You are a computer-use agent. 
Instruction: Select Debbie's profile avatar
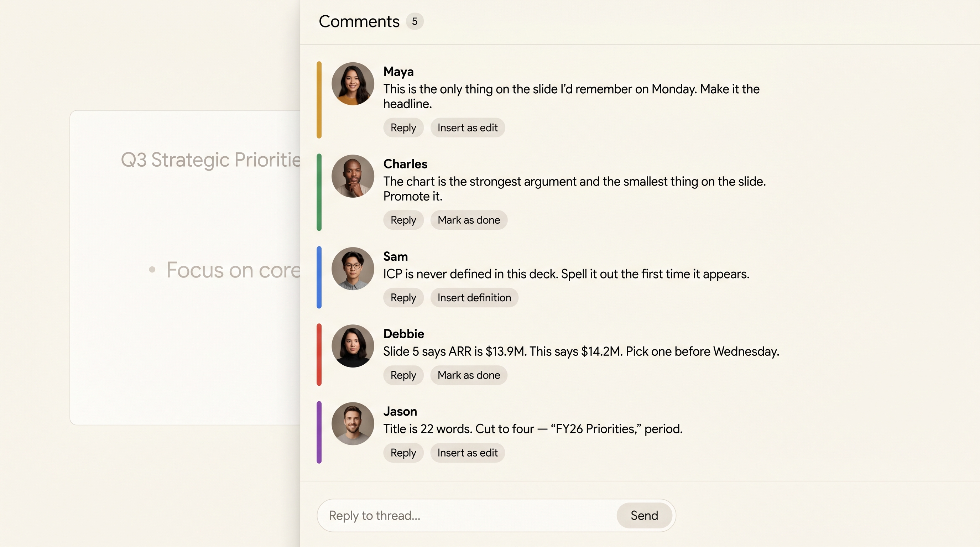[x=353, y=346]
